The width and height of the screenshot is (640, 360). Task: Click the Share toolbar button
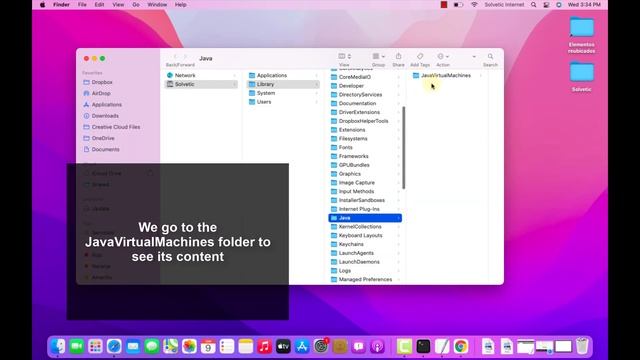click(x=398, y=56)
